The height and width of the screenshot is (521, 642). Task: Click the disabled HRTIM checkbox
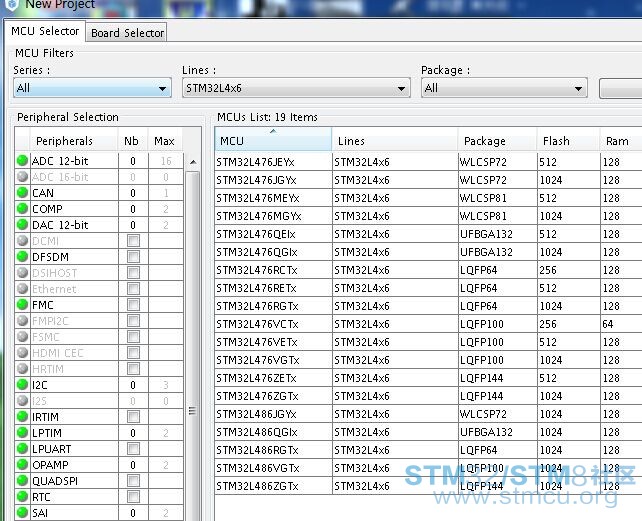pos(133,369)
